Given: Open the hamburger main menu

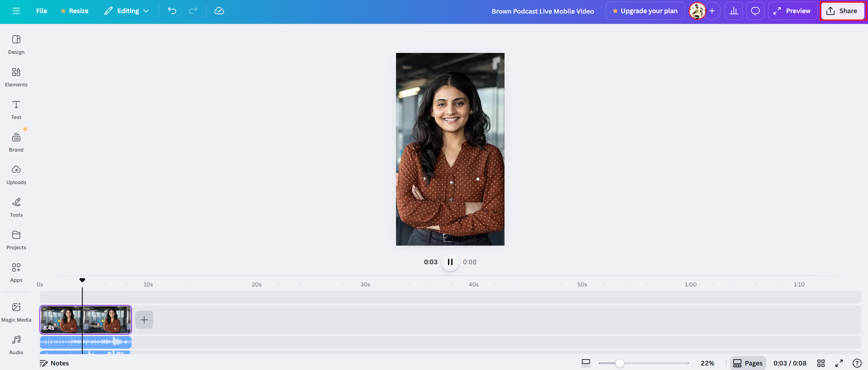Looking at the screenshot, I should (16, 11).
